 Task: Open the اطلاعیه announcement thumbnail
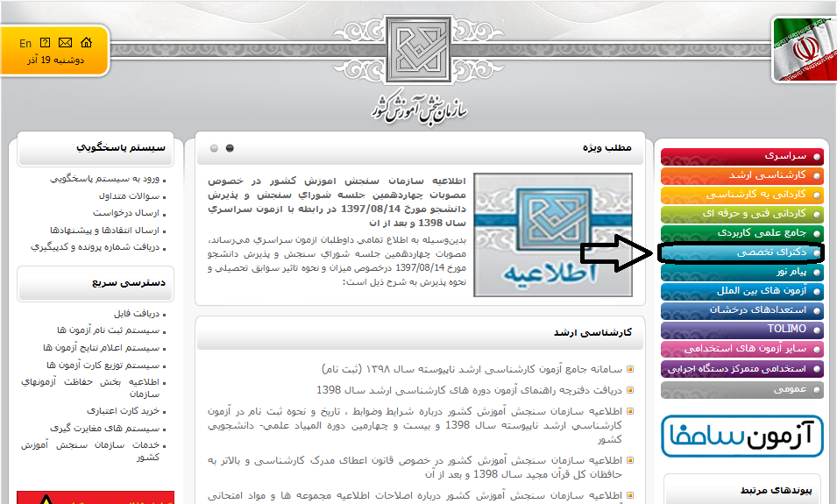(x=553, y=235)
